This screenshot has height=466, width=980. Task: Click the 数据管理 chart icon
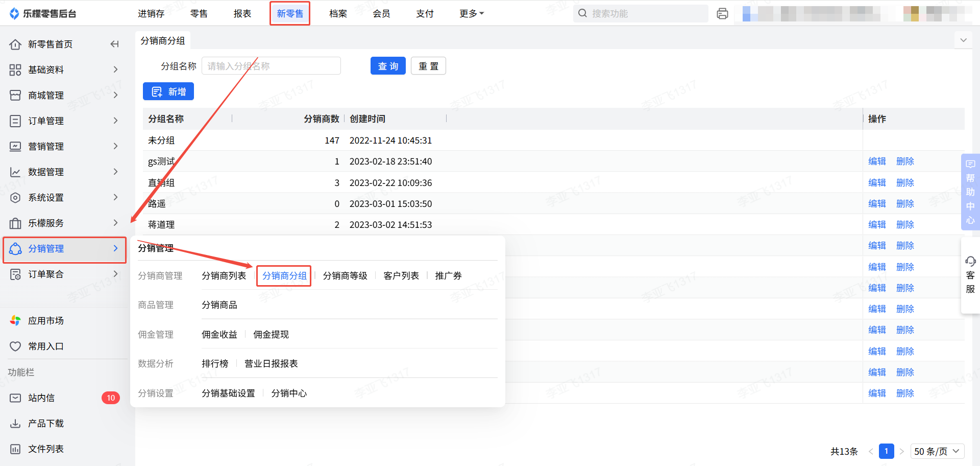[15, 172]
